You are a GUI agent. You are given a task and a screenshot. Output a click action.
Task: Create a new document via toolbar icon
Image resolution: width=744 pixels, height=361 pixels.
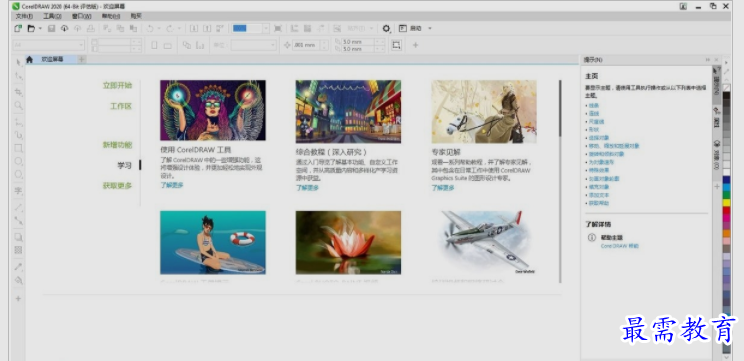click(18, 28)
